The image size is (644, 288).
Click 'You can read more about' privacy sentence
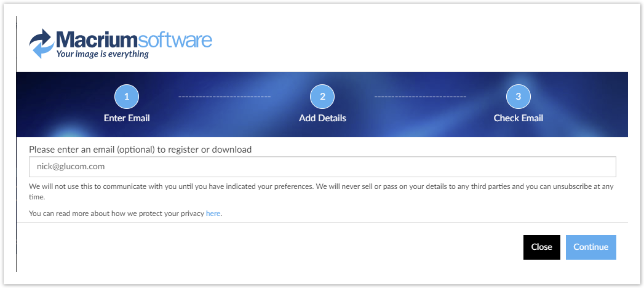coord(125,214)
